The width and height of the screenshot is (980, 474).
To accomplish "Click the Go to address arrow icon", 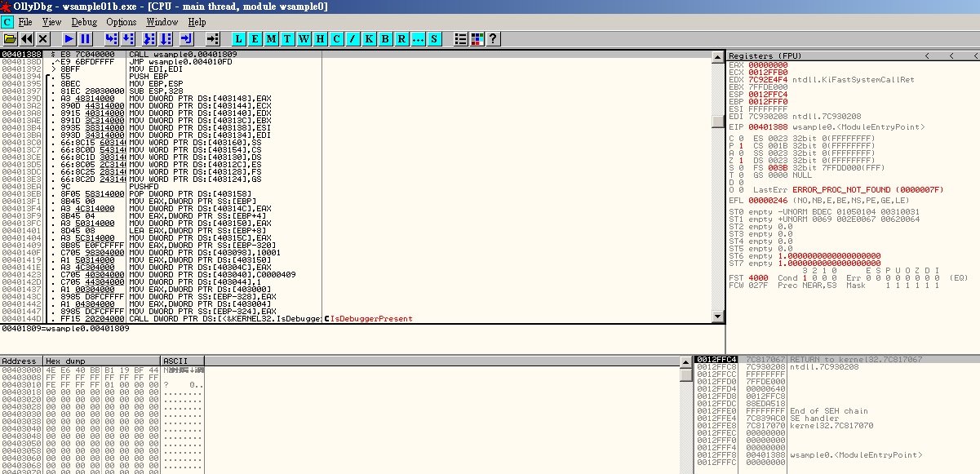I will pyautogui.click(x=213, y=38).
